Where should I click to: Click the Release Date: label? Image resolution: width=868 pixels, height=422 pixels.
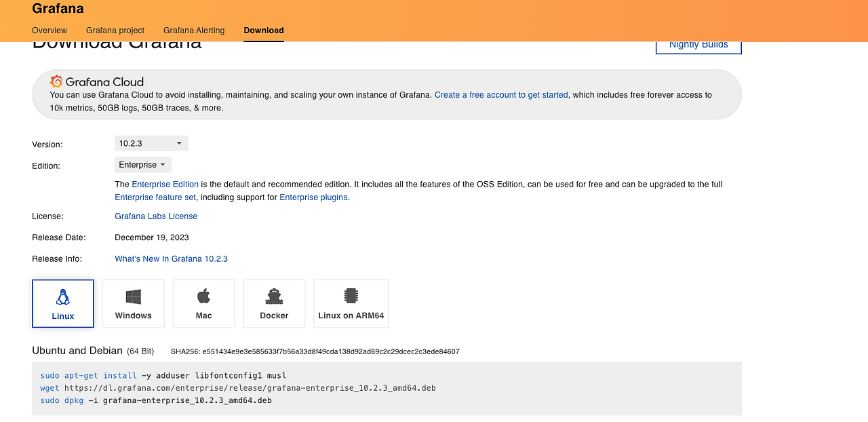click(x=59, y=237)
